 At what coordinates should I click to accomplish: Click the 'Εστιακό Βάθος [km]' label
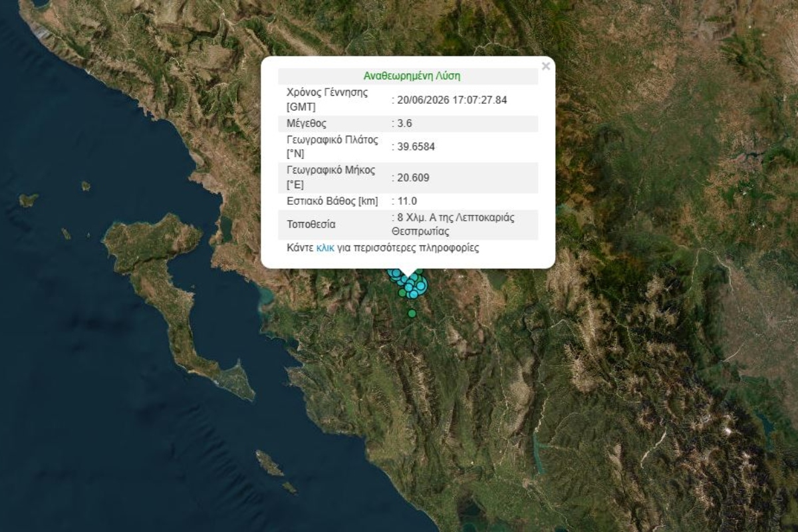[333, 201]
